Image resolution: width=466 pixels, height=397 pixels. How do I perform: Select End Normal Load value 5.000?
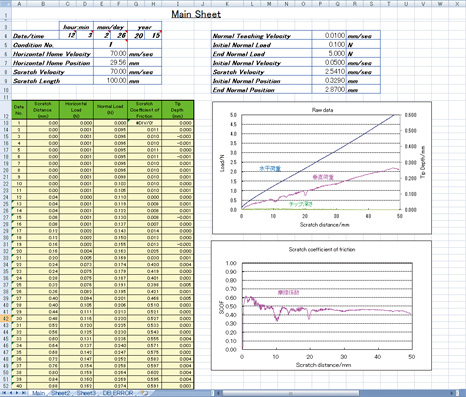[329, 54]
